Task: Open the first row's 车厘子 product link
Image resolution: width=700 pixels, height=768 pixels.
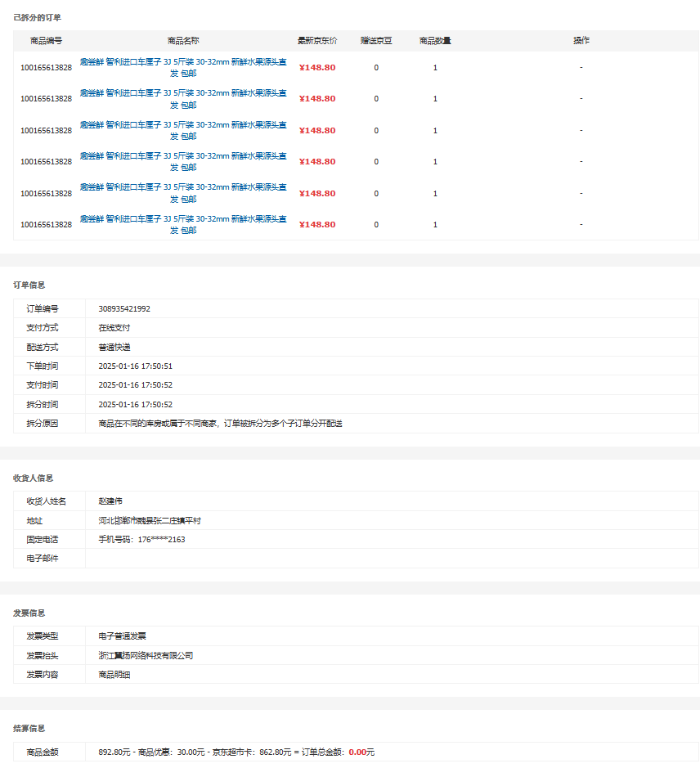Action: pyautogui.click(x=183, y=61)
